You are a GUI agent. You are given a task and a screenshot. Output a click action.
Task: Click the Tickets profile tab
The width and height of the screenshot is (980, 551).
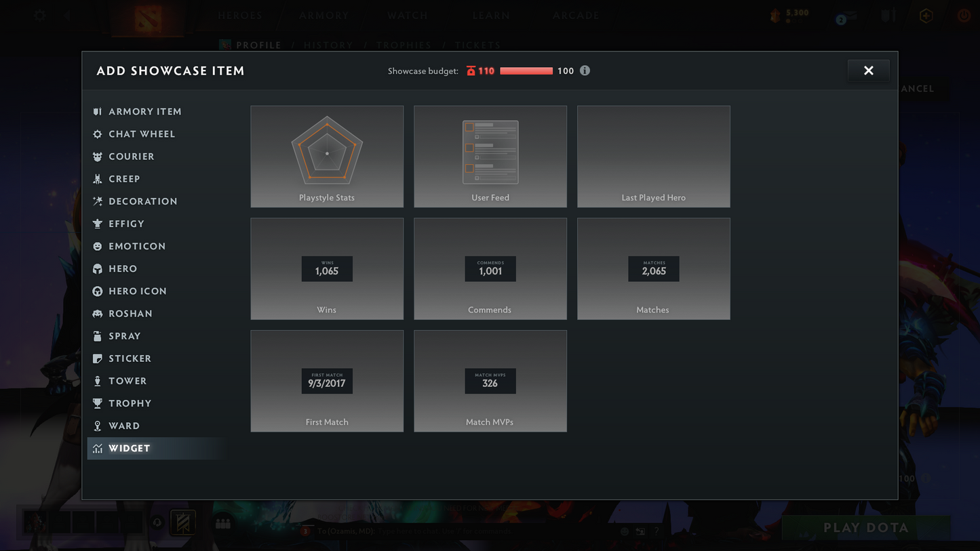coord(477,45)
